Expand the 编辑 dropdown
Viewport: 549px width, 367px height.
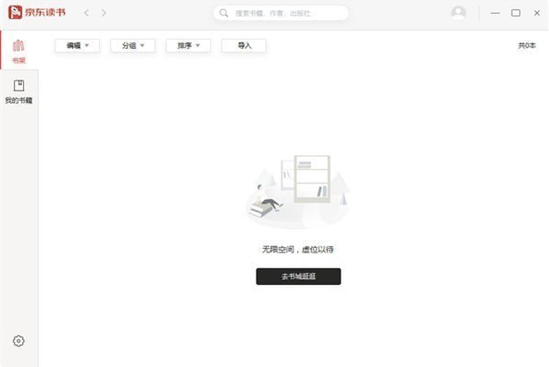pyautogui.click(x=77, y=46)
